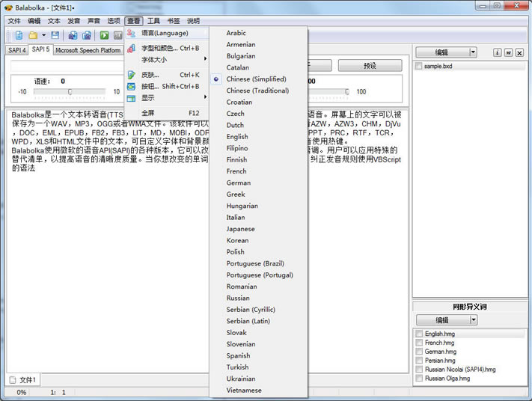
Task: Check the German.hmg checkbox
Action: click(419, 352)
